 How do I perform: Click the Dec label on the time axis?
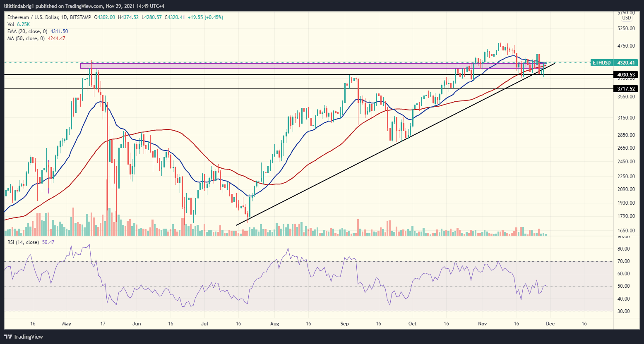pyautogui.click(x=550, y=324)
